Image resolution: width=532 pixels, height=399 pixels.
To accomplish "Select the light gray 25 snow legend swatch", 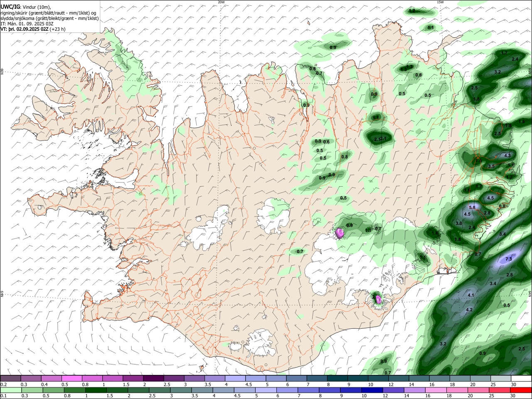I will pyautogui.click(x=501, y=378).
